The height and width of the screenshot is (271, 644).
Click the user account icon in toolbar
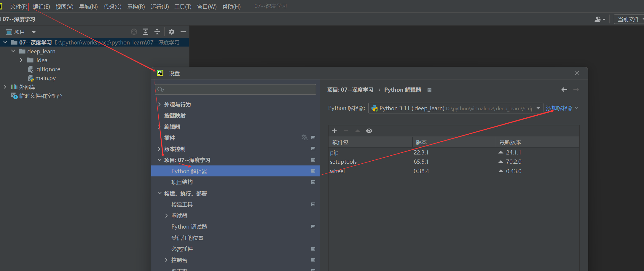point(600,19)
